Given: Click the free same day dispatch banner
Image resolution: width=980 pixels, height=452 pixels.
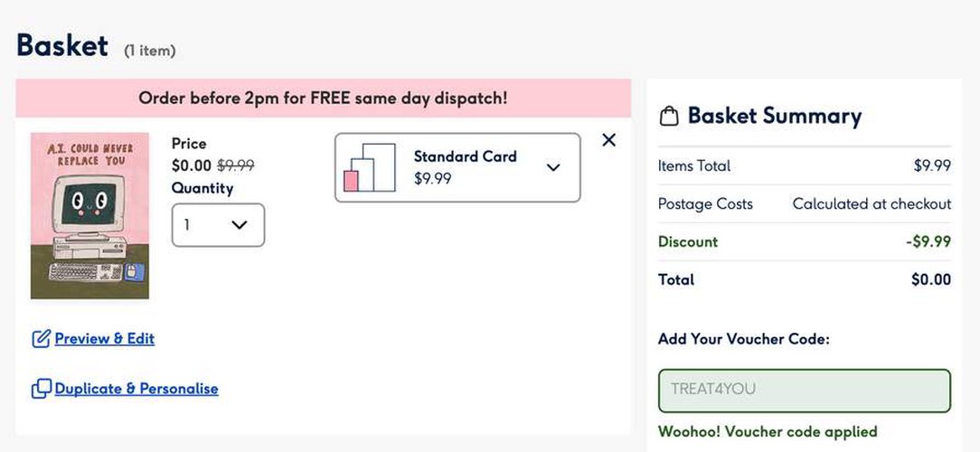Looking at the screenshot, I should (x=323, y=98).
